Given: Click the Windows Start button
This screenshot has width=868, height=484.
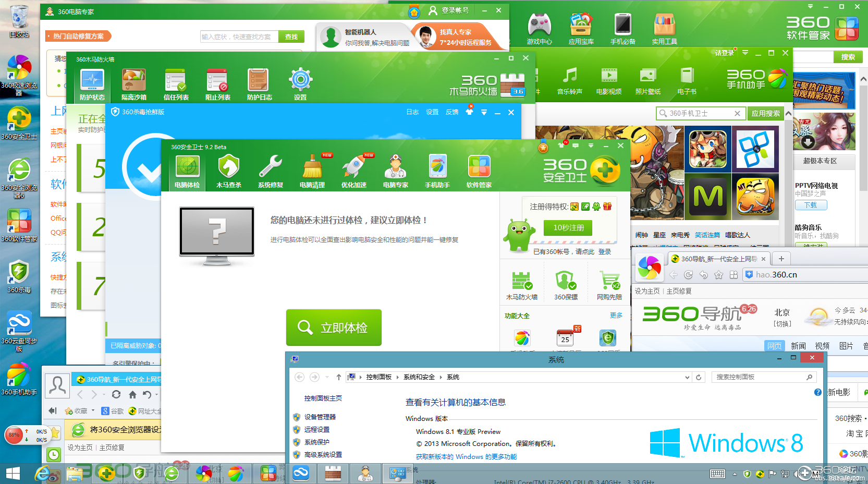Looking at the screenshot, I should point(13,474).
